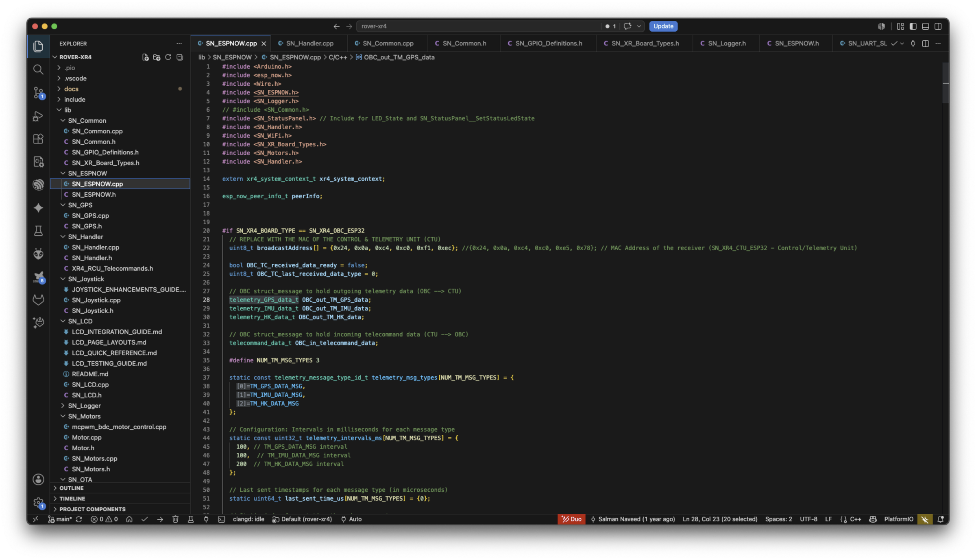
Task: Click PlatformIO Upload arrow in status bar
Action: point(160,519)
